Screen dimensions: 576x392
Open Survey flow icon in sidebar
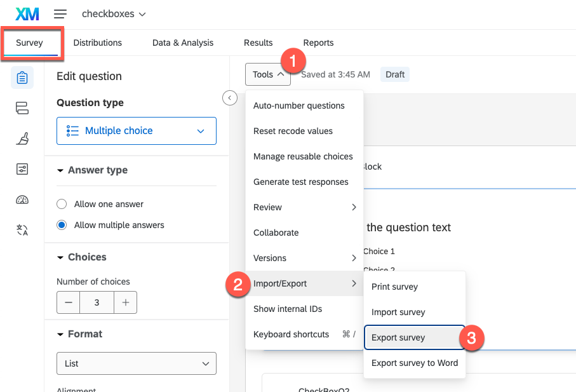(x=22, y=108)
